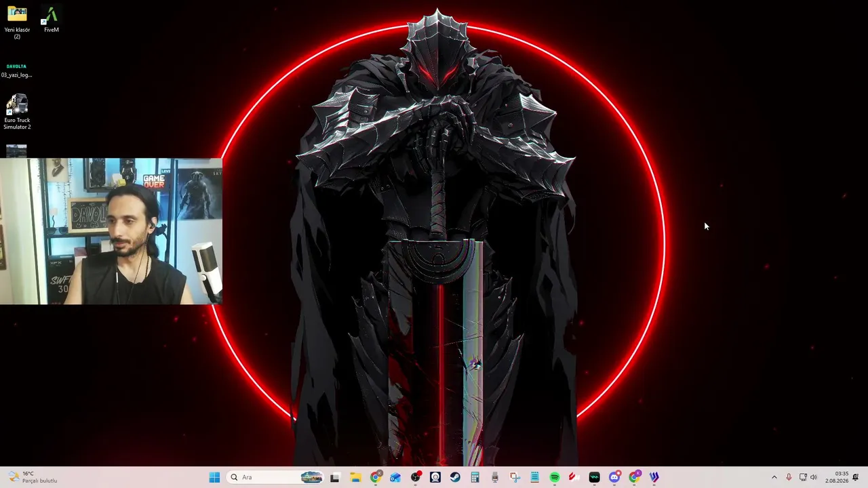Select the Euro Truck Simulator 2 shortcut

pyautogui.click(x=17, y=112)
